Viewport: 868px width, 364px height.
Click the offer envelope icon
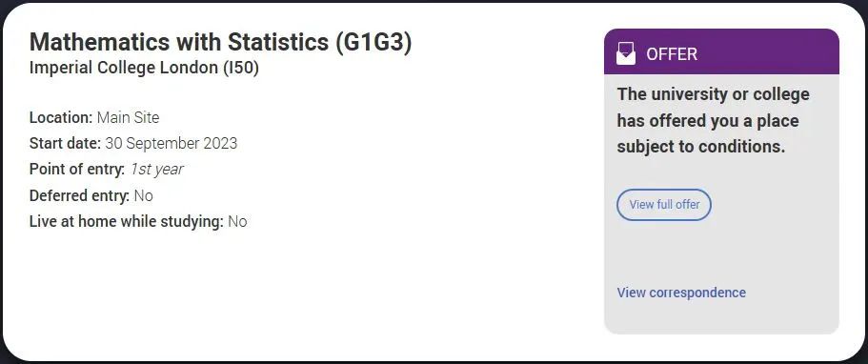tap(626, 53)
